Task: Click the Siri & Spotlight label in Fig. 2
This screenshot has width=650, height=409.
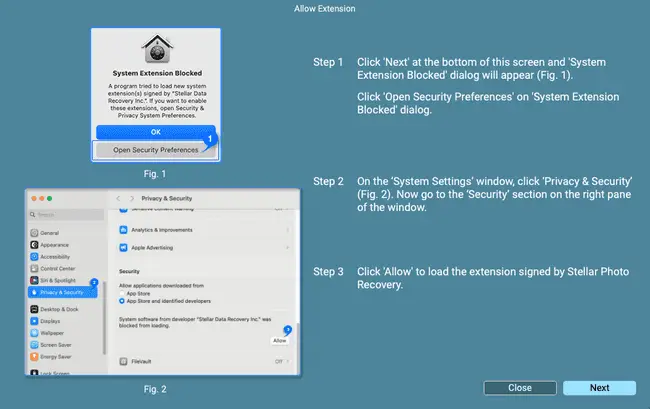Action: coord(58,281)
